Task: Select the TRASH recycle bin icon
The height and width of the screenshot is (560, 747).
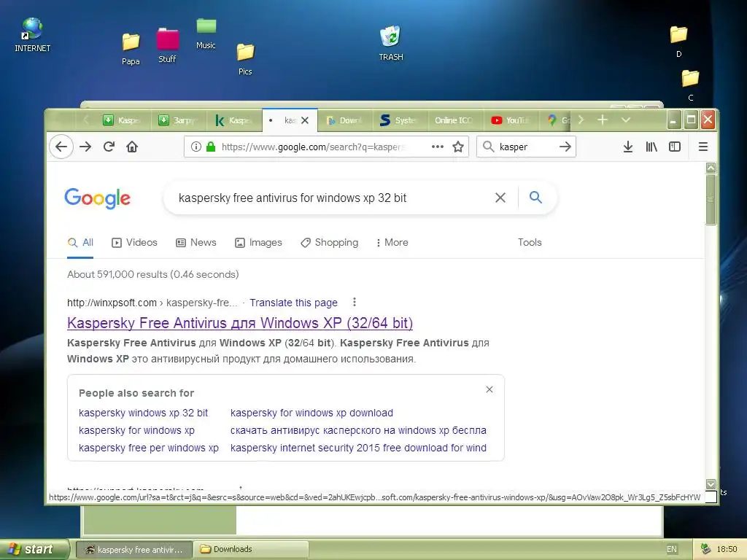Action: point(391,43)
